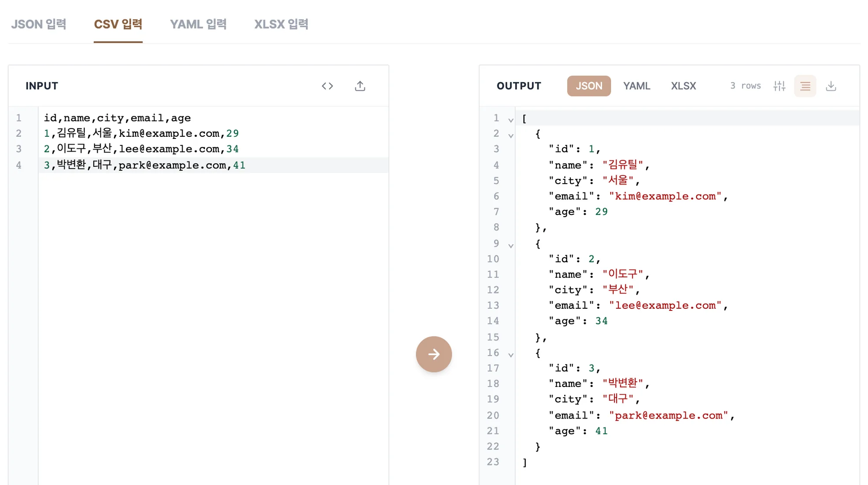Click output value "park@example.com"

pos(669,416)
